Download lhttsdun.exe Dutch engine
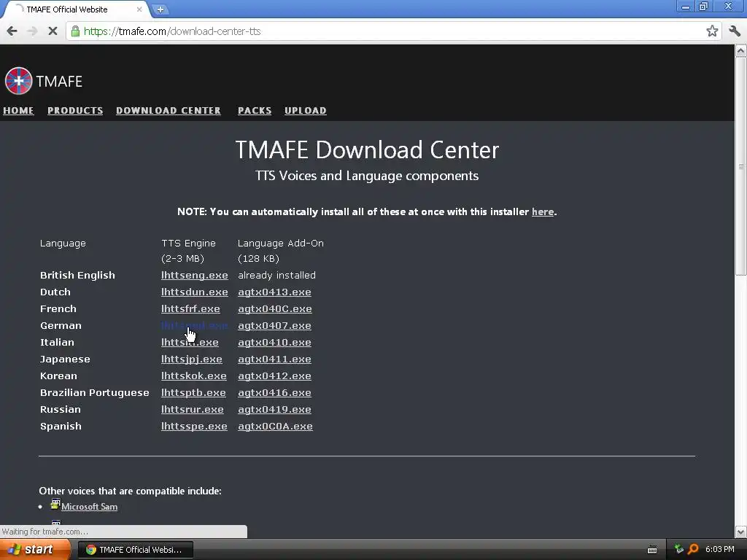 pos(194,292)
